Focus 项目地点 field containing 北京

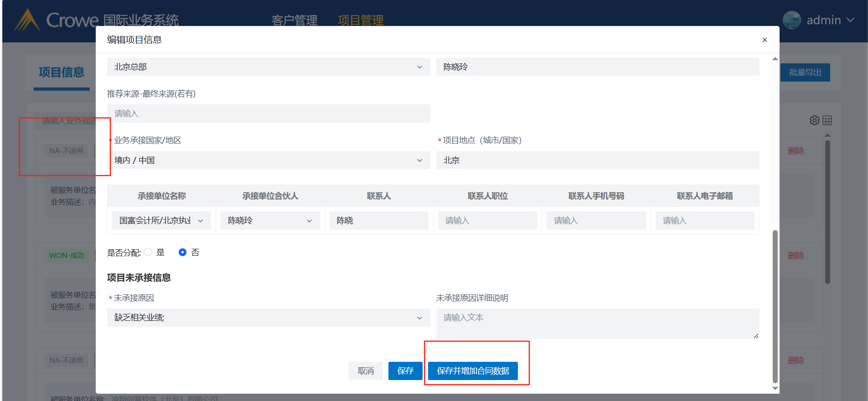pos(598,160)
